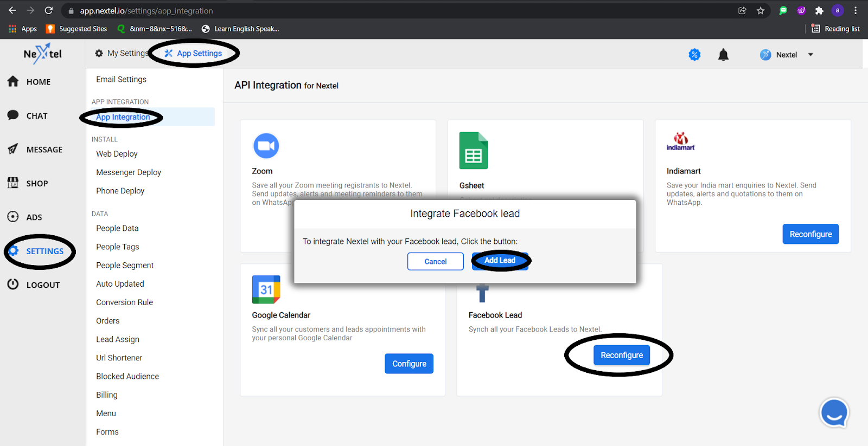The width and height of the screenshot is (868, 446).
Task: Open Learn English Speak bookmark
Action: 240,29
